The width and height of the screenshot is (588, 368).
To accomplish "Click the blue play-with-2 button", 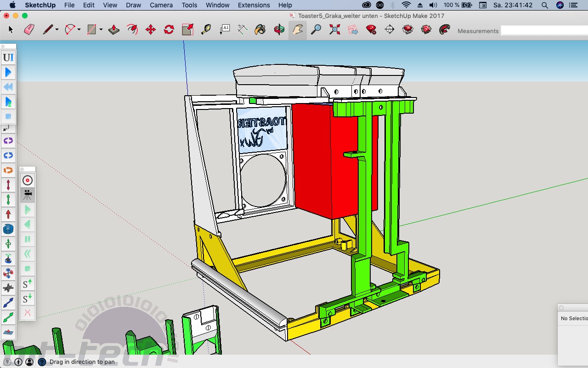I will (8, 102).
